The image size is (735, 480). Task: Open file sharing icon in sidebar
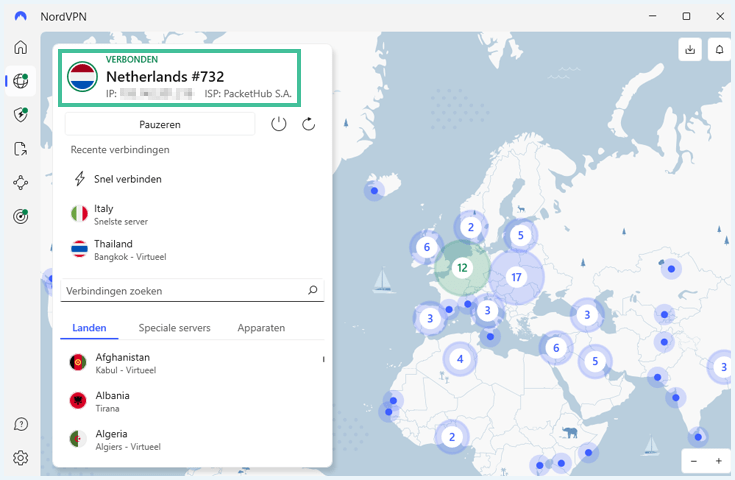pyautogui.click(x=21, y=149)
